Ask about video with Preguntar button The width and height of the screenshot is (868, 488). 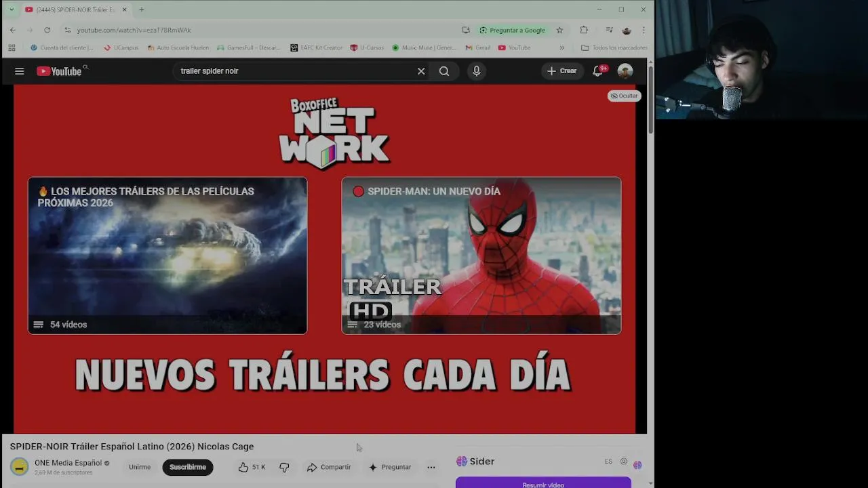tap(390, 467)
